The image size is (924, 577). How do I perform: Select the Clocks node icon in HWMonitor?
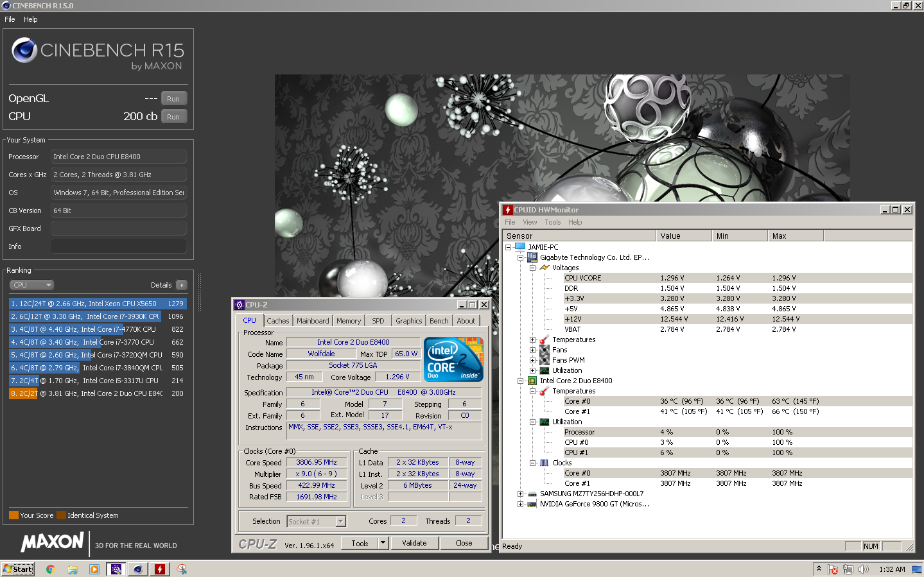pos(545,463)
